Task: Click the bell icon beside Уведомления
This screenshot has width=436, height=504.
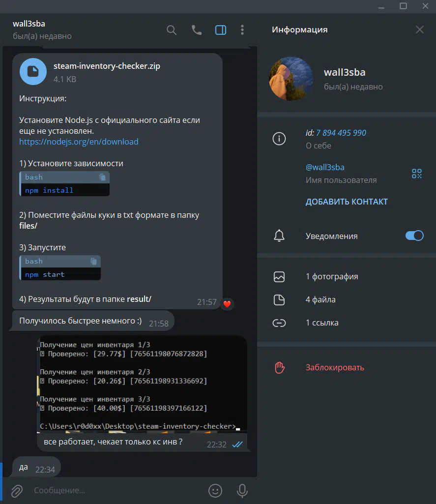Action: coord(279,236)
